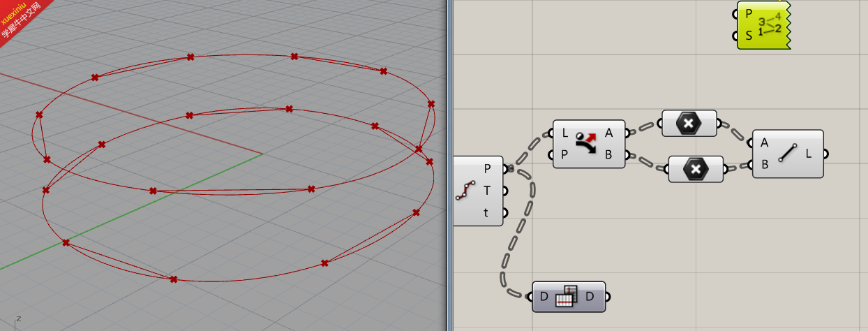Click input B of Line component
Image resolution: width=868 pixels, height=331 pixels.
coord(765,165)
